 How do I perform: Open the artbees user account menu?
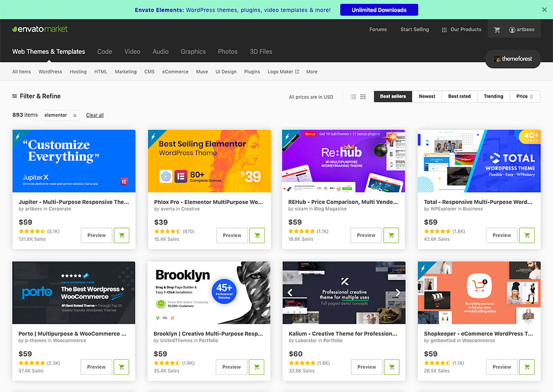pyautogui.click(x=521, y=30)
